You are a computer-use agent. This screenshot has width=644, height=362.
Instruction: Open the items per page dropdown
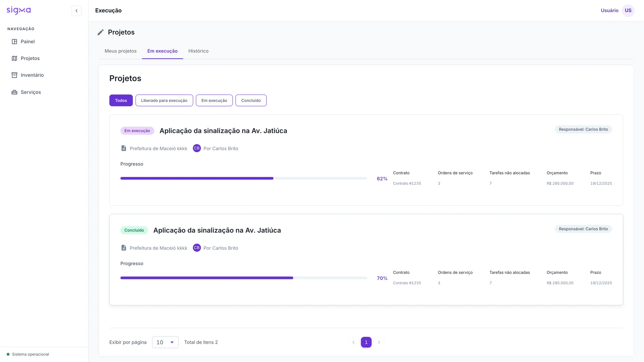pyautogui.click(x=165, y=342)
